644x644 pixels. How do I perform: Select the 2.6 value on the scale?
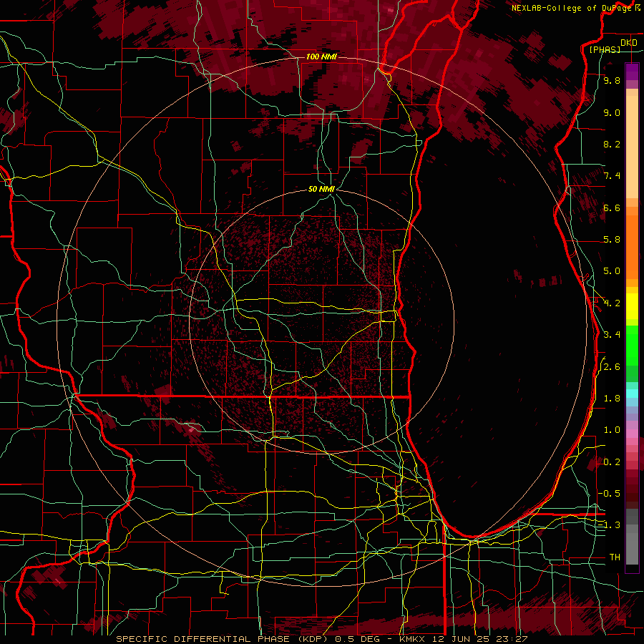[x=612, y=367]
